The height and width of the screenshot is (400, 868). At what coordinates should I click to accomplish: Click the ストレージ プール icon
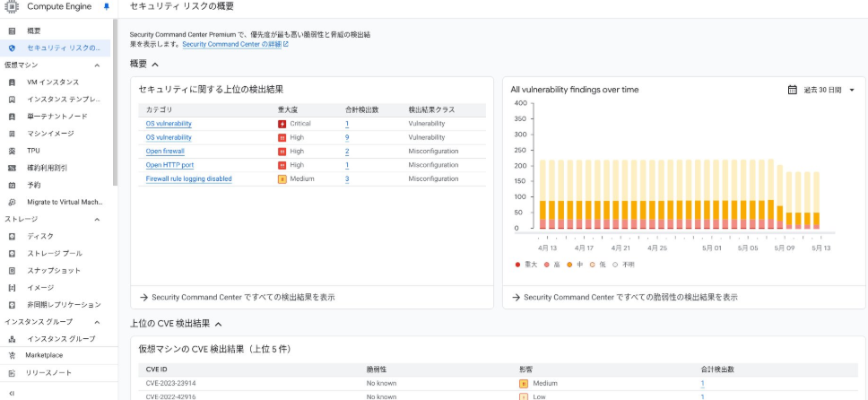tap(13, 254)
